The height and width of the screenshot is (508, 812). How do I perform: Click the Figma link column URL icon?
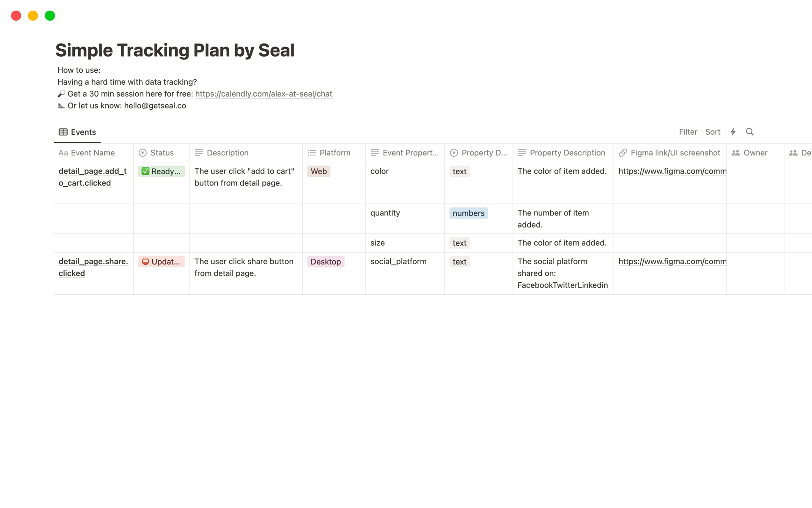[x=623, y=153]
